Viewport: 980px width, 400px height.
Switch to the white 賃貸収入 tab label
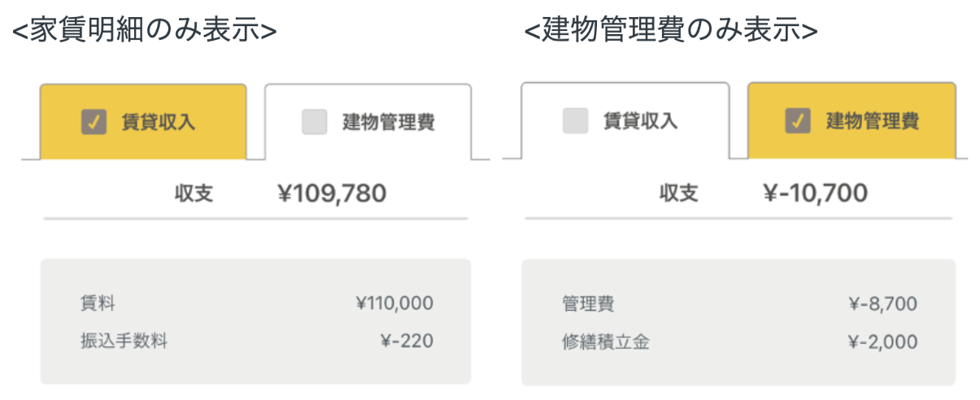[x=640, y=121]
